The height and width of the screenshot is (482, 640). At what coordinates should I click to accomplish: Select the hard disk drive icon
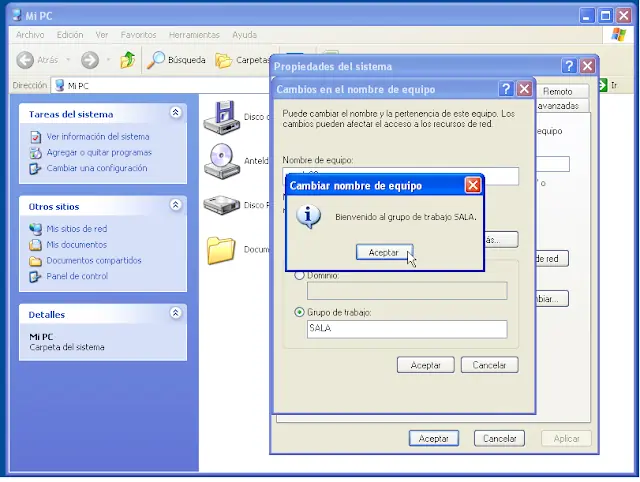pyautogui.click(x=222, y=205)
